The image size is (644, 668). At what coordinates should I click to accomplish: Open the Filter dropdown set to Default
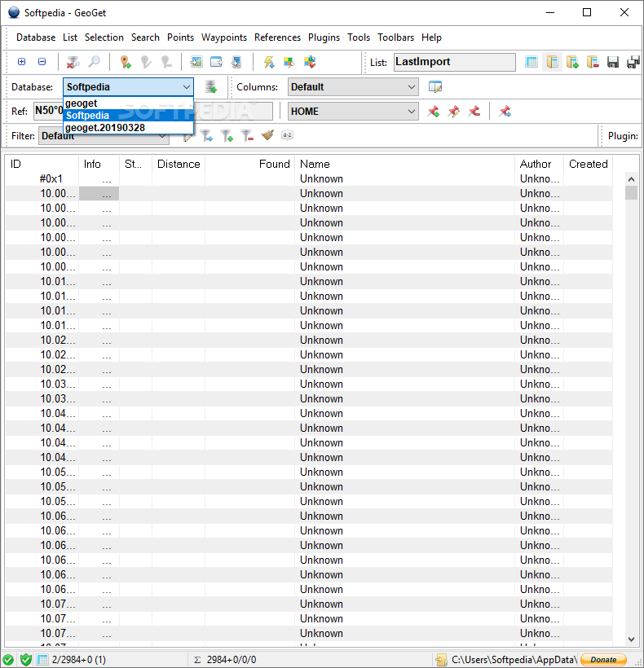tap(104, 136)
